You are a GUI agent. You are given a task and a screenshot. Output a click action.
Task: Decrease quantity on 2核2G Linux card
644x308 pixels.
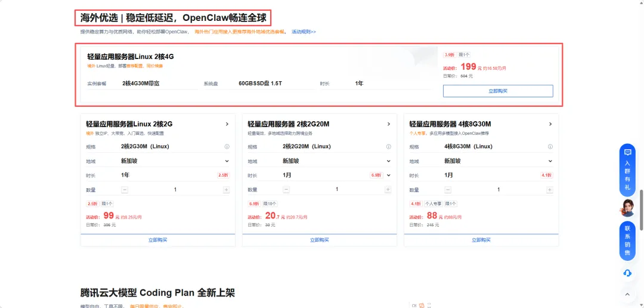pyautogui.click(x=125, y=190)
